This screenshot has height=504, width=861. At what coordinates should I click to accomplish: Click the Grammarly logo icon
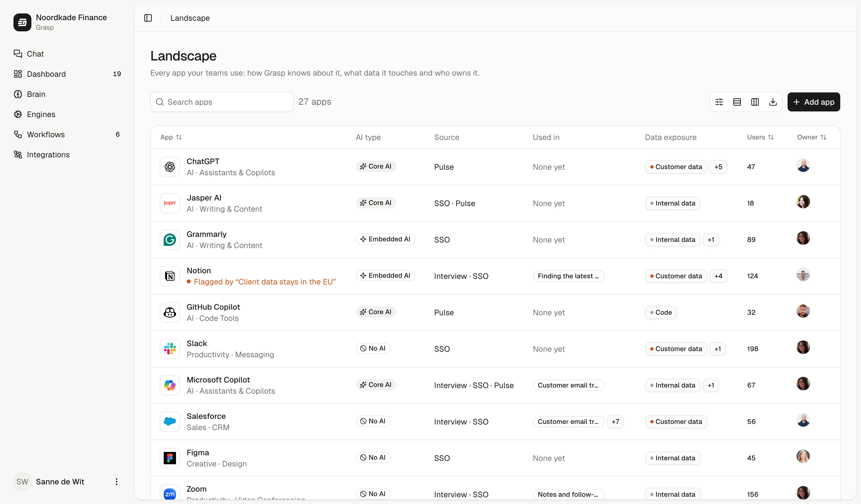coord(170,240)
